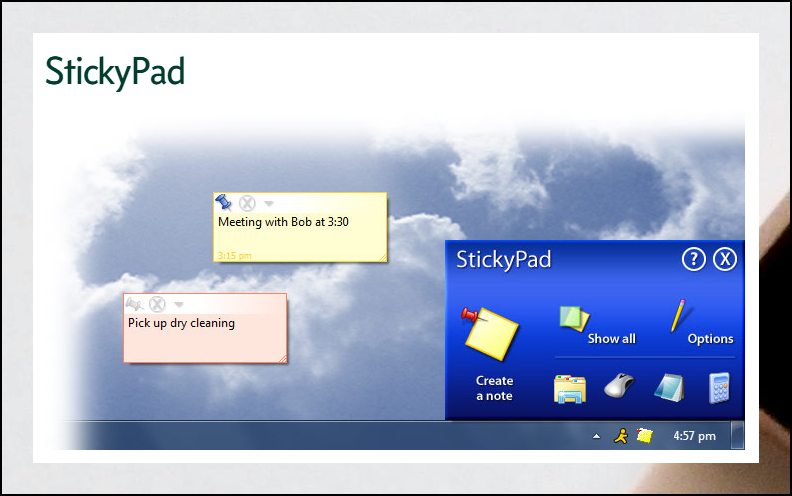
Task: Open the dropdown arrow on the Bob meeting note
Action: 269,204
